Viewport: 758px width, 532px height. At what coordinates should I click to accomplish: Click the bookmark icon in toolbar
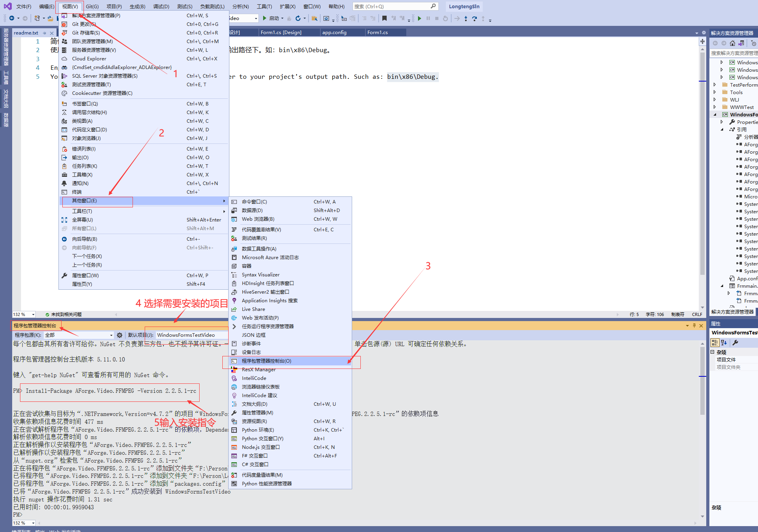384,18
